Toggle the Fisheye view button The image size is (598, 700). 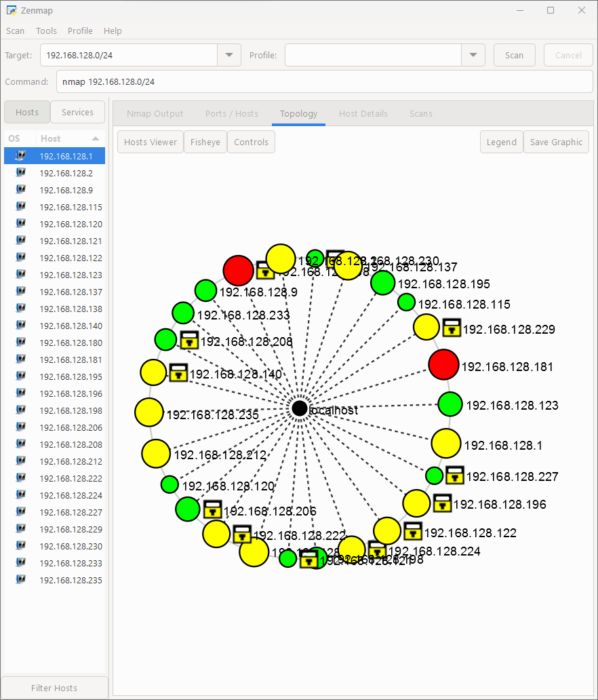205,142
